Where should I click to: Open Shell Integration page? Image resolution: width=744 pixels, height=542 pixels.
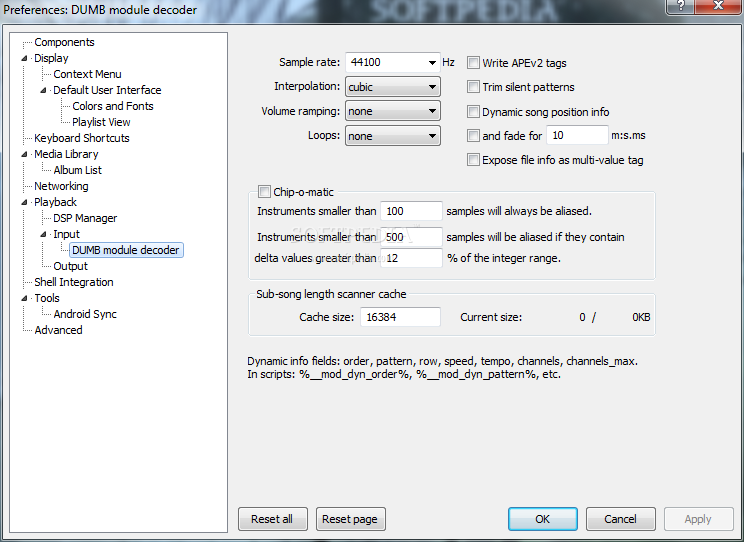[74, 282]
